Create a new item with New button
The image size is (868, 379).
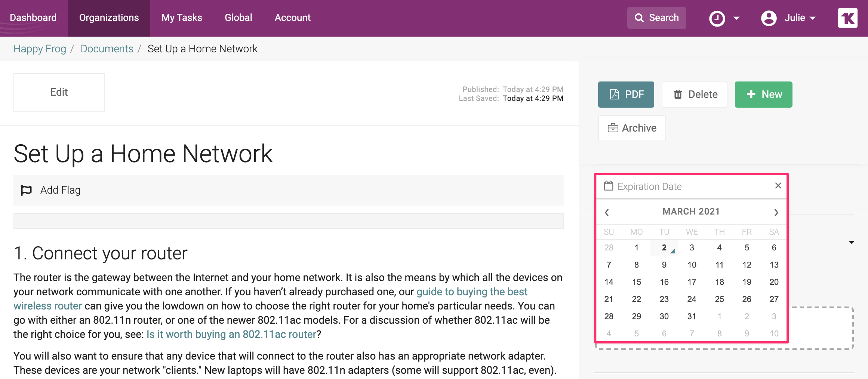click(763, 95)
